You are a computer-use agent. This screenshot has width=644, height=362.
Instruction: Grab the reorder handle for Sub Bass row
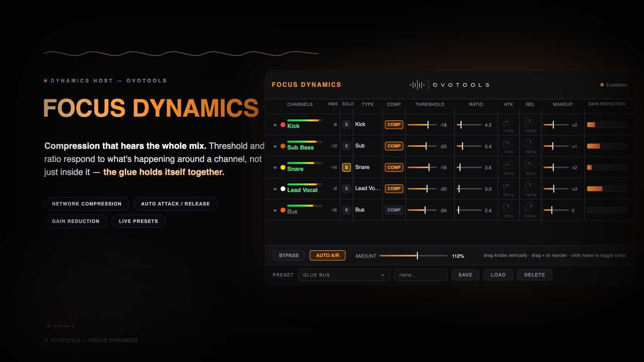click(x=275, y=146)
